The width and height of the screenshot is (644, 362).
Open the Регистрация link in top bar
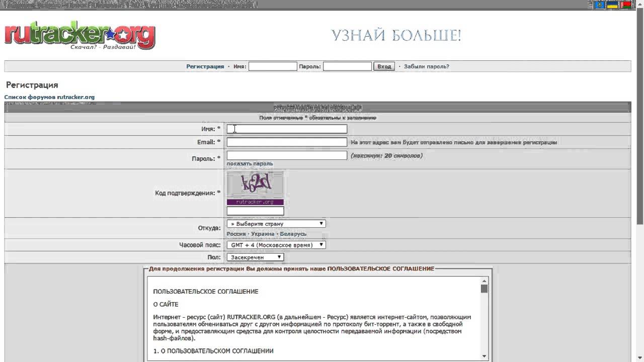point(205,66)
